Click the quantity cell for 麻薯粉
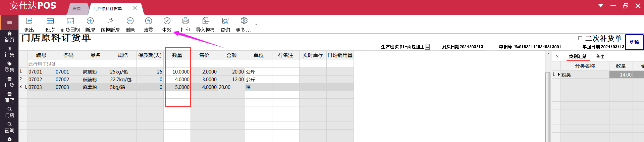Viewport: 644px width, 142px height. click(177, 87)
